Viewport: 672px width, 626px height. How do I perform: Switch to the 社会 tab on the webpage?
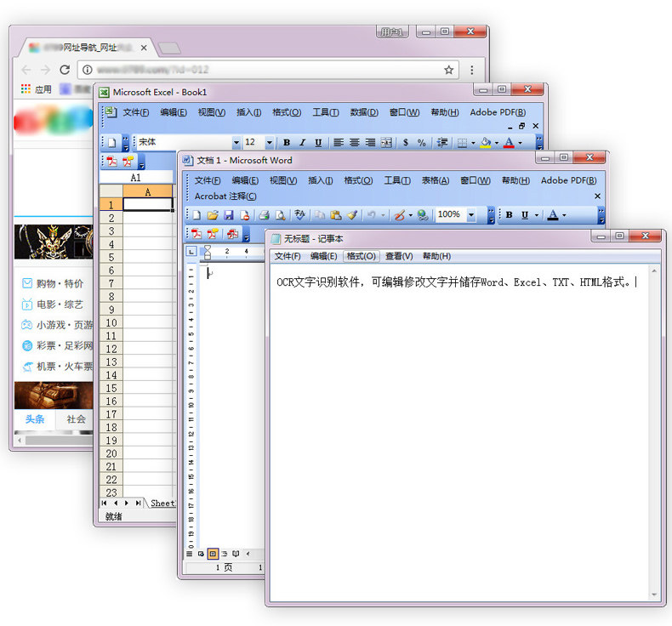coord(76,419)
